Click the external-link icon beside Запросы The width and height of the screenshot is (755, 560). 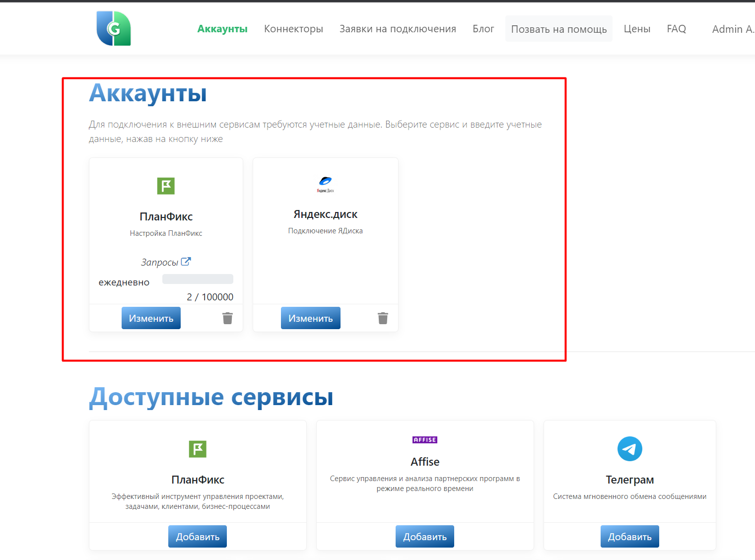186,262
